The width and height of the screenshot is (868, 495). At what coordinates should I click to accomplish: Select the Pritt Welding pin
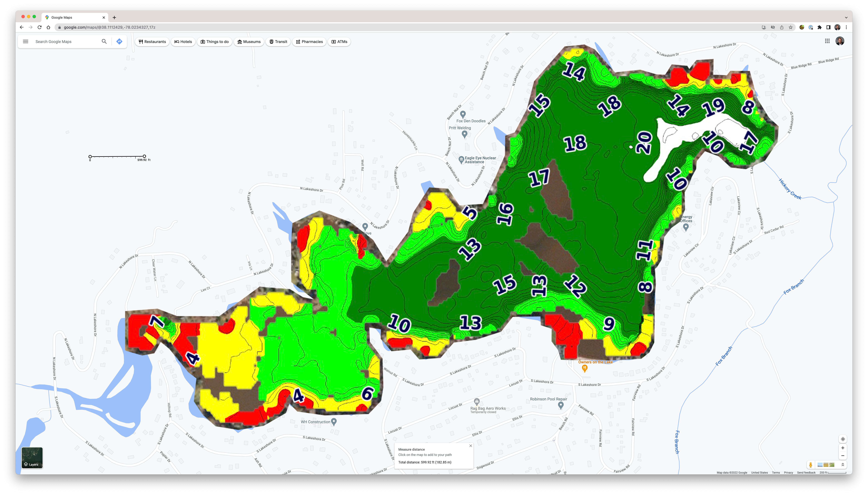coord(465,134)
